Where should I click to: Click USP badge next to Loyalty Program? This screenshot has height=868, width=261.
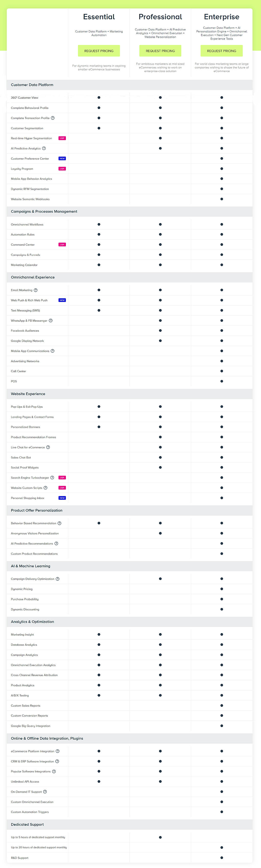(62, 169)
